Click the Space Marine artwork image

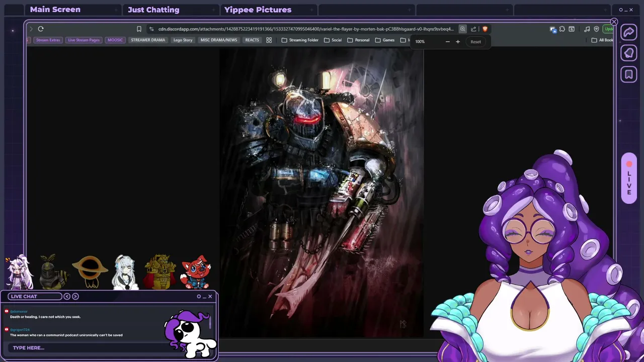pyautogui.click(x=322, y=194)
